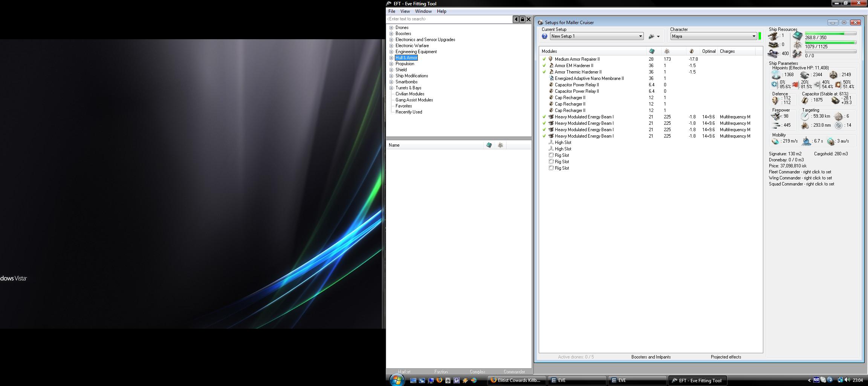Expand the Hull & Armor tree node
The height and width of the screenshot is (386, 868).
pos(391,58)
